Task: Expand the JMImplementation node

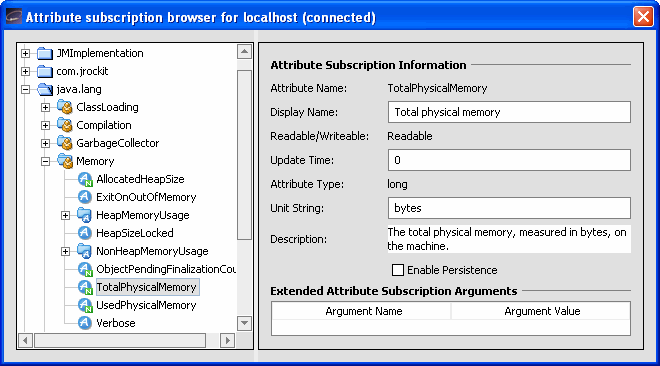Action: click(26, 53)
